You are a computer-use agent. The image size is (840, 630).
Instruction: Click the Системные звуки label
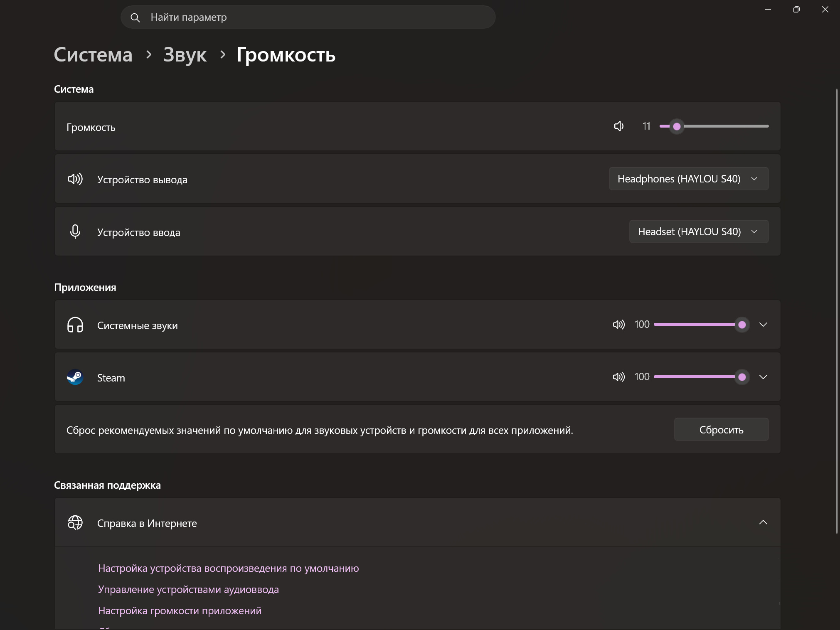pyautogui.click(x=138, y=325)
